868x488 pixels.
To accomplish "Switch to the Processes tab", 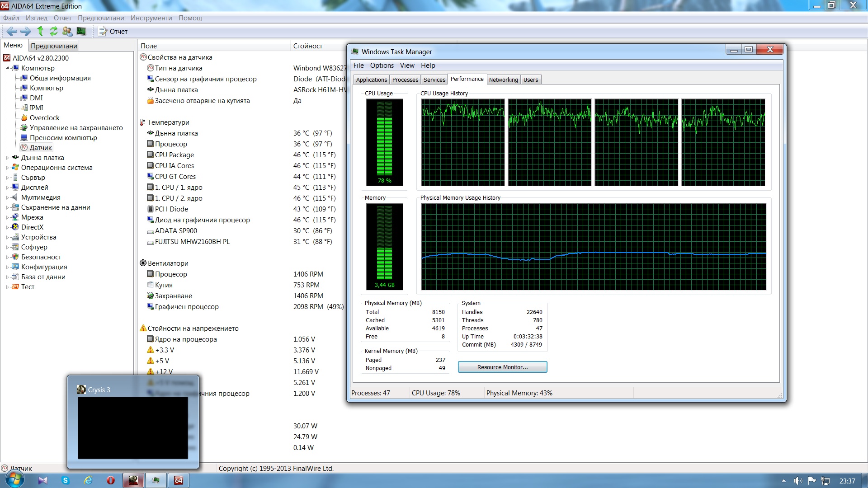I will [405, 80].
